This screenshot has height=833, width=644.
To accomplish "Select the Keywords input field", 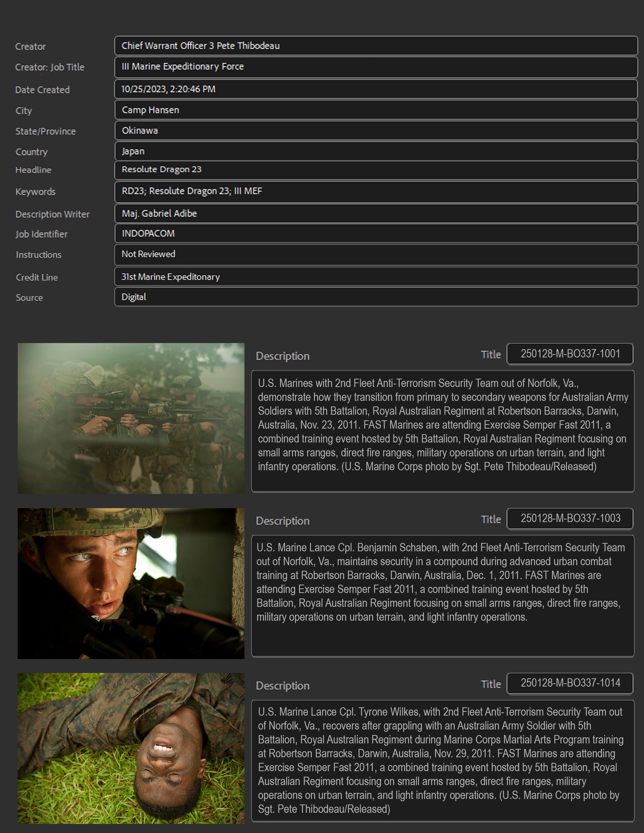I will [x=376, y=192].
